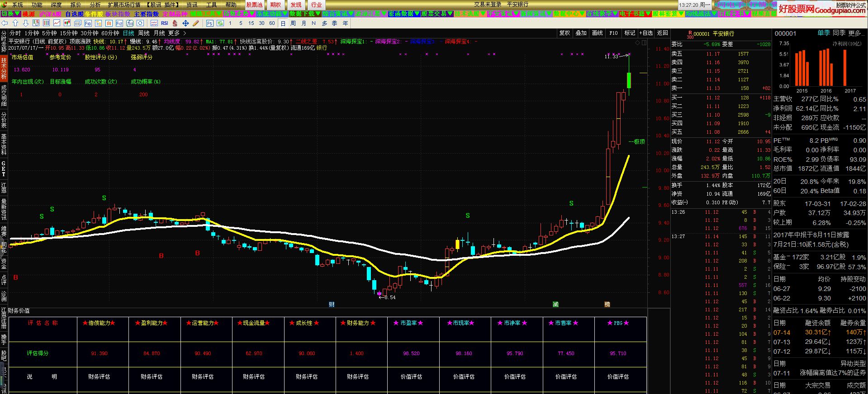Click the multicolor grid list toolbar icon
Viewport: 868px width, 394px height.
(x=46, y=23)
